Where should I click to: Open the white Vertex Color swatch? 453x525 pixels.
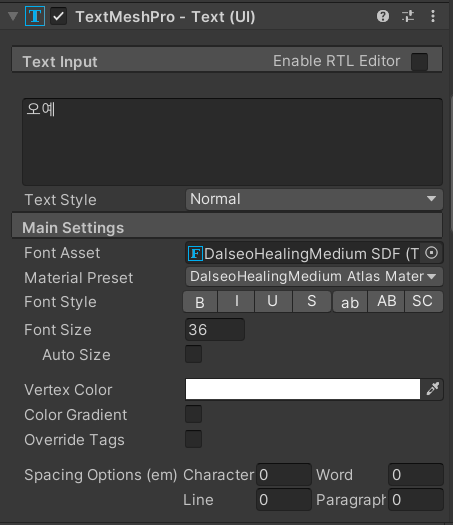click(303, 389)
